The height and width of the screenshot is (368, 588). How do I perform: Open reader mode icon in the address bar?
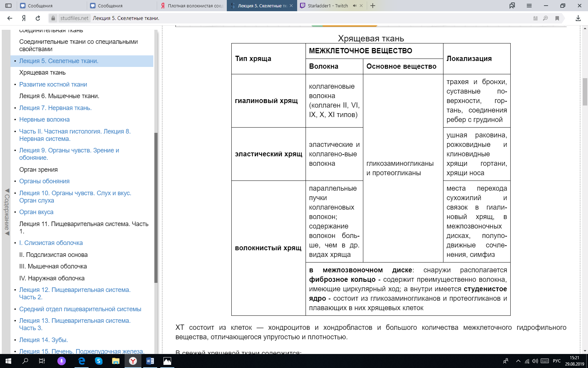pyautogui.click(x=535, y=18)
